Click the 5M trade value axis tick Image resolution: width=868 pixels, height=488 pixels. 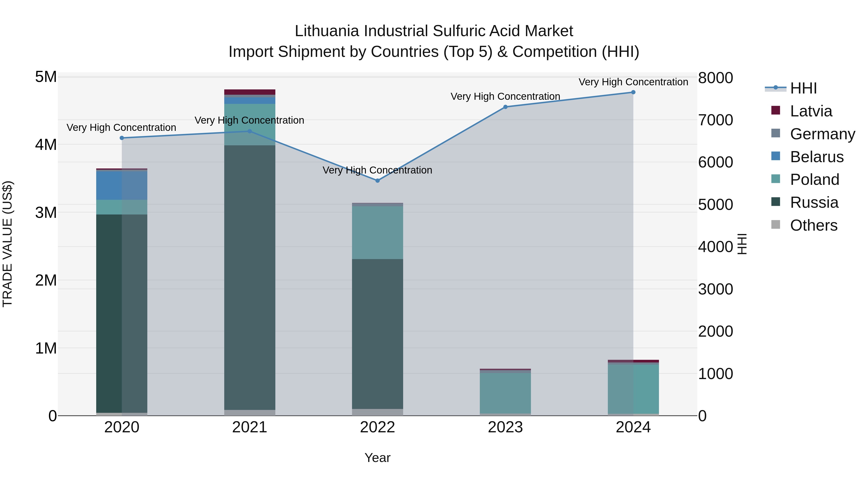tap(46, 77)
